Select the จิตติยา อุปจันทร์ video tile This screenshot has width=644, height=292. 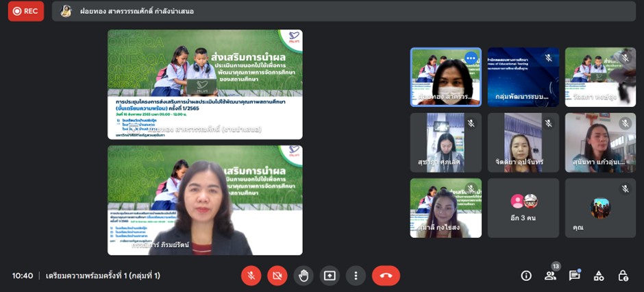[x=523, y=143]
